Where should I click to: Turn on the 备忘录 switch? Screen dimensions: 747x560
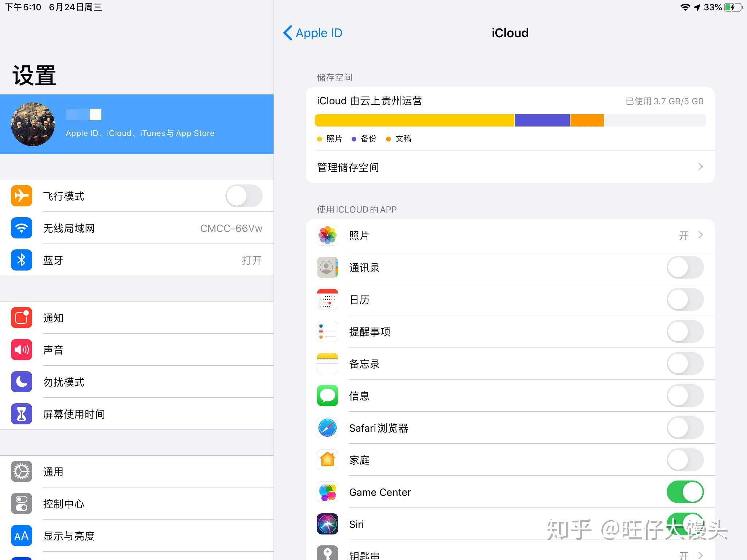pyautogui.click(x=685, y=363)
